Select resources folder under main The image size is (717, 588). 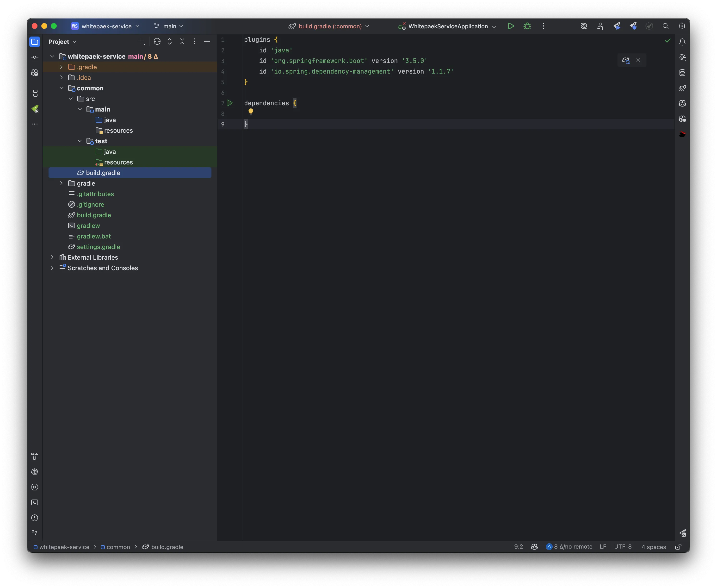pos(118,130)
